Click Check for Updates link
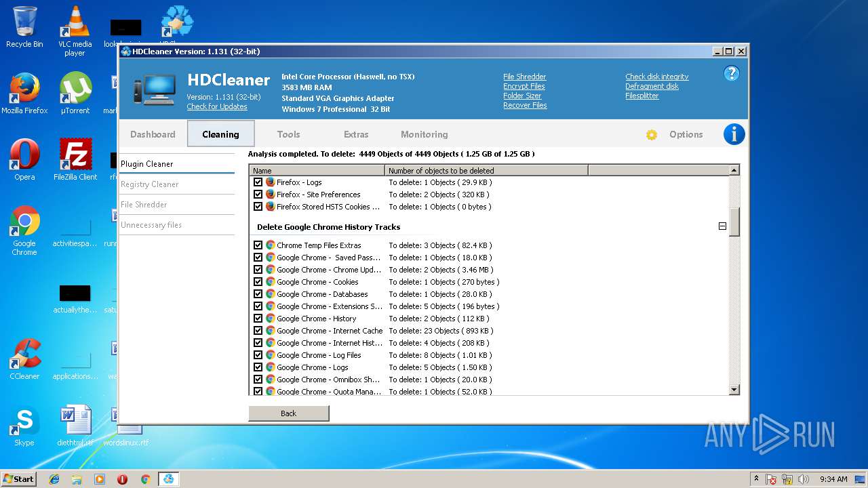Viewport: 868px width, 488px height. tap(217, 107)
